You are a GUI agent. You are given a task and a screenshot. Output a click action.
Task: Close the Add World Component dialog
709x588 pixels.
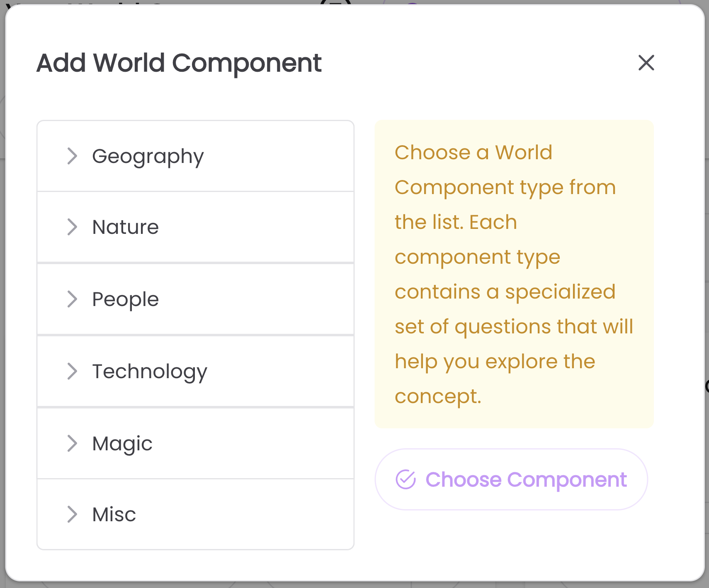click(646, 63)
